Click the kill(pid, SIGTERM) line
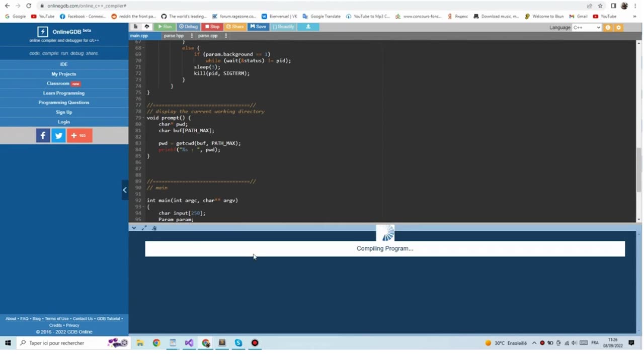This screenshot has width=644, height=362. point(221,73)
